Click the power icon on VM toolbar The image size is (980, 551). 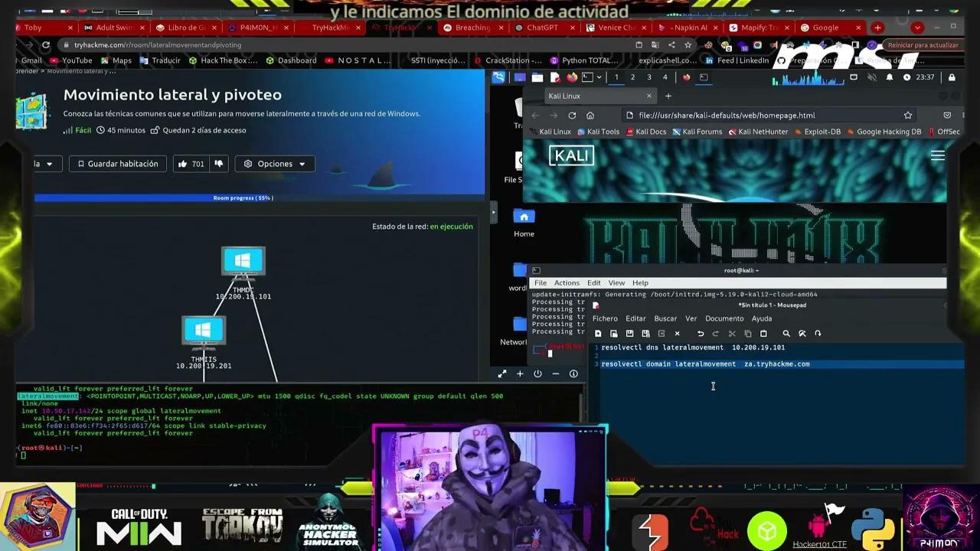click(x=537, y=373)
